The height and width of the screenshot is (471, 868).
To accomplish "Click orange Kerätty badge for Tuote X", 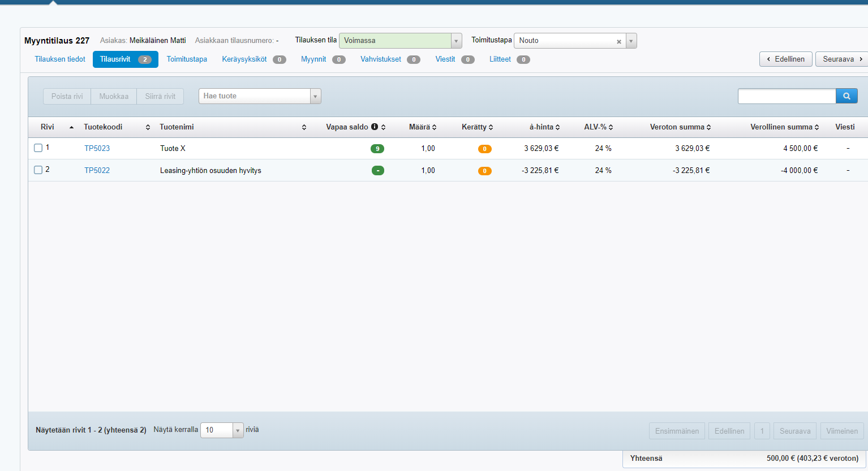I will click(484, 149).
